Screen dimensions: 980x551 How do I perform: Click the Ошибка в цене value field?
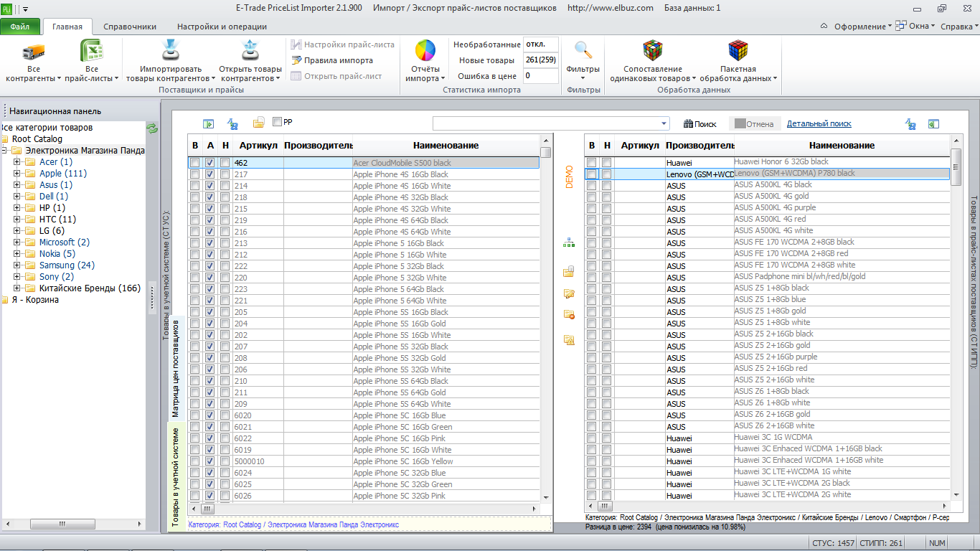[540, 75]
